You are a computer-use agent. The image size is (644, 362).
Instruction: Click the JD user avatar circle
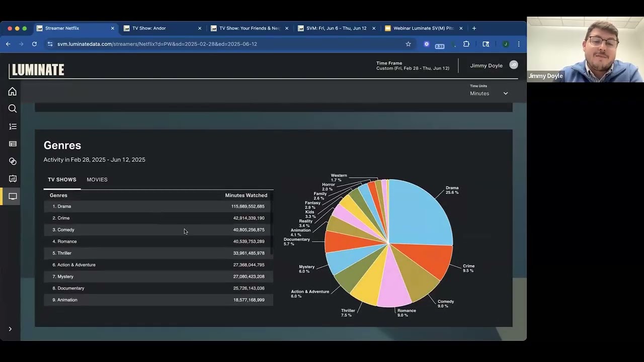[513, 65]
